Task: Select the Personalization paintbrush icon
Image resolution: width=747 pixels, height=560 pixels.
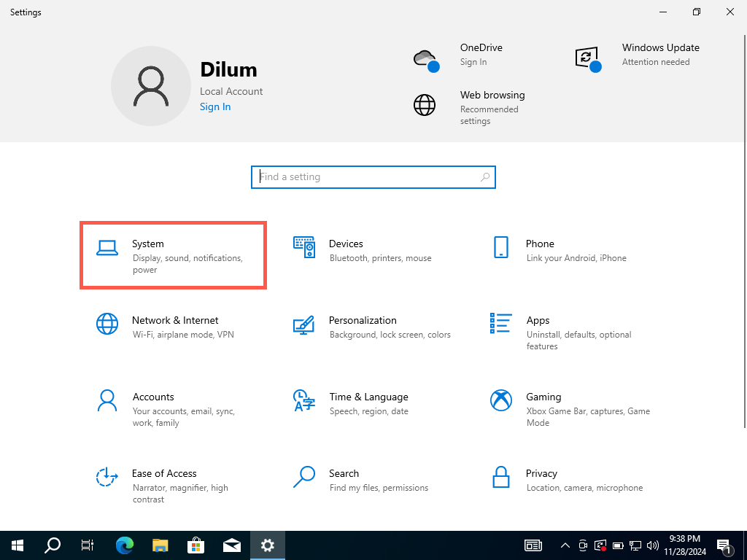Action: pos(304,324)
